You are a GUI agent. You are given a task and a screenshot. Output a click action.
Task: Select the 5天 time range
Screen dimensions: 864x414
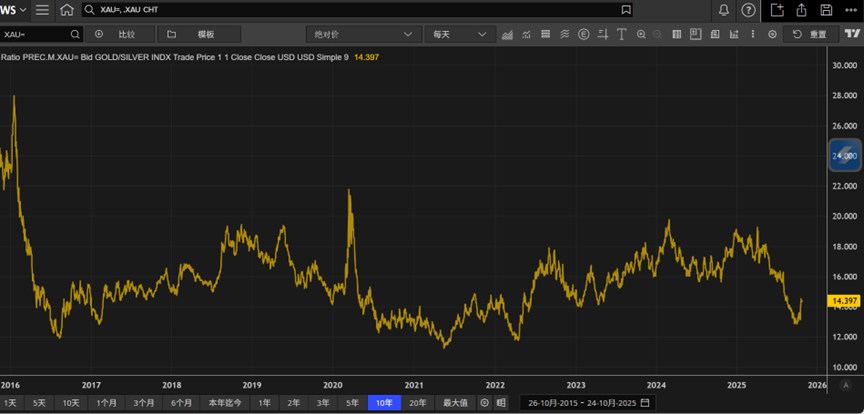39,403
